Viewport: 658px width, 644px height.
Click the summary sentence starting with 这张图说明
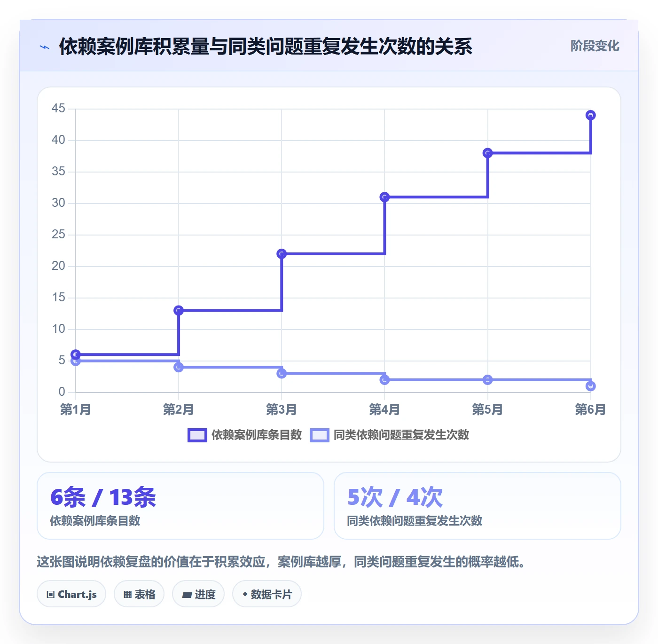[x=281, y=562]
